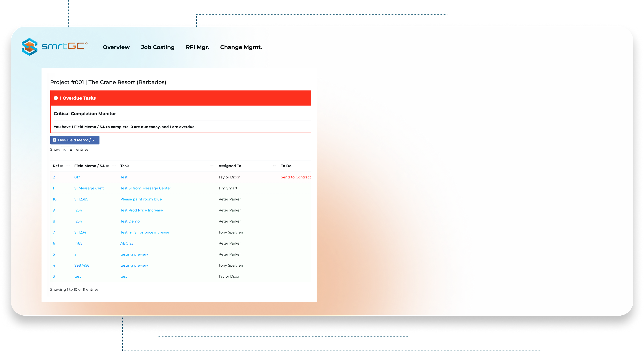Open the Testing SI for price increase task

tap(145, 232)
